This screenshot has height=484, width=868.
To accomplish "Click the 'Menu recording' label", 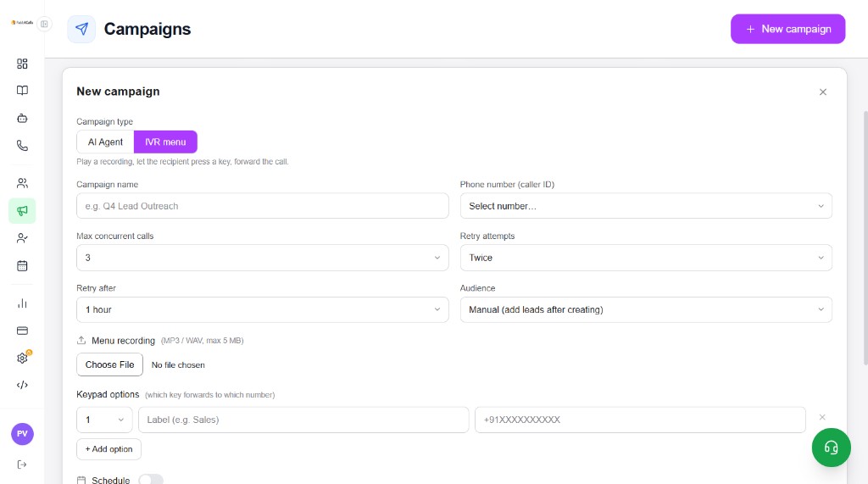I will (123, 341).
